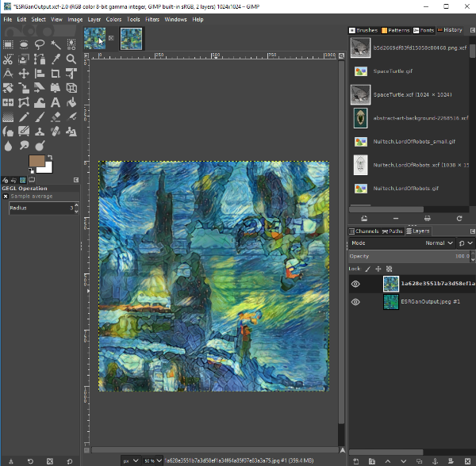Open the layer Mode dropdown showing Normal
Screen dimensions: 476x466
(436, 243)
